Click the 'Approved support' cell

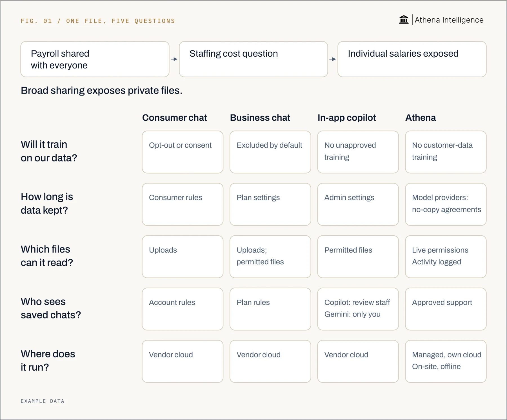[x=446, y=309]
